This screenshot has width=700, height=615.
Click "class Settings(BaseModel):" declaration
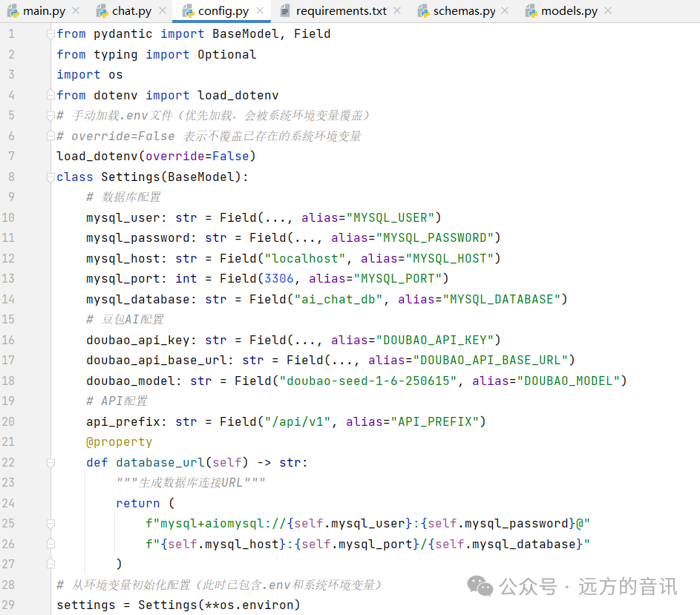(152, 177)
